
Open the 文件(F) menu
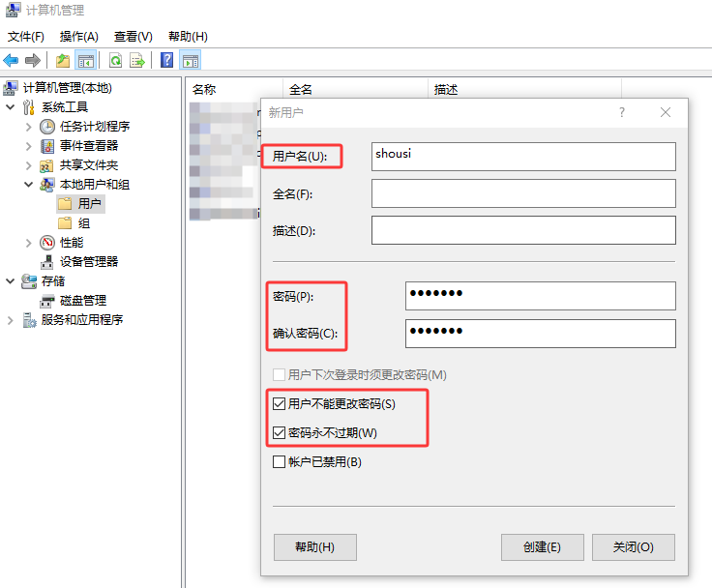(26, 37)
